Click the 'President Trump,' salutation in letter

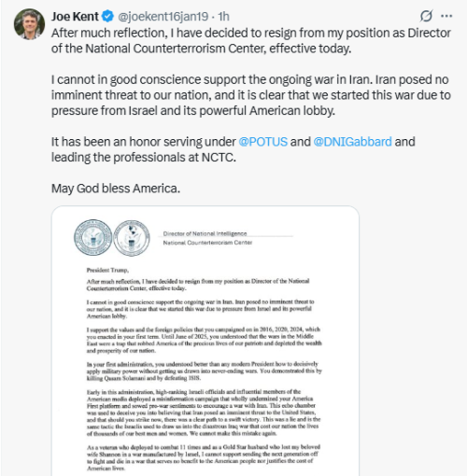[107, 270]
